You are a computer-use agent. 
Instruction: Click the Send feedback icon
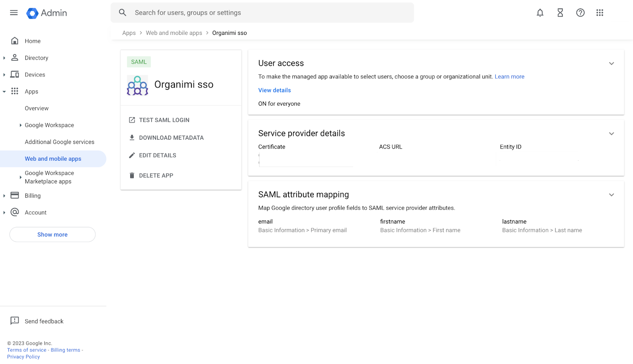(15, 321)
